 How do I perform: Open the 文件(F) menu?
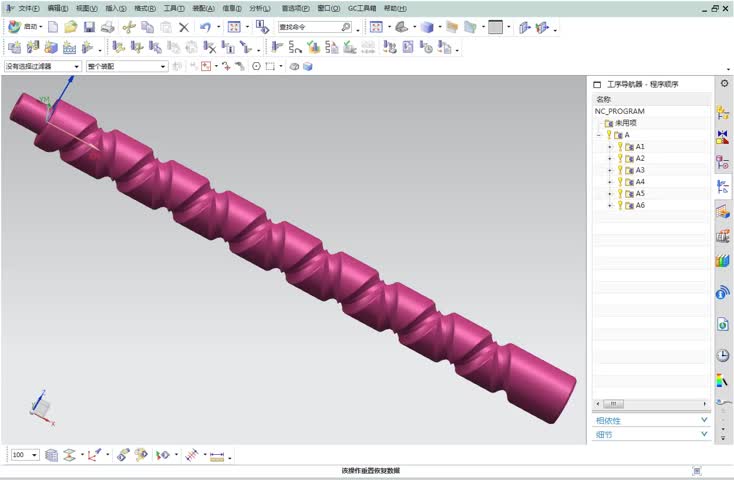27,8
